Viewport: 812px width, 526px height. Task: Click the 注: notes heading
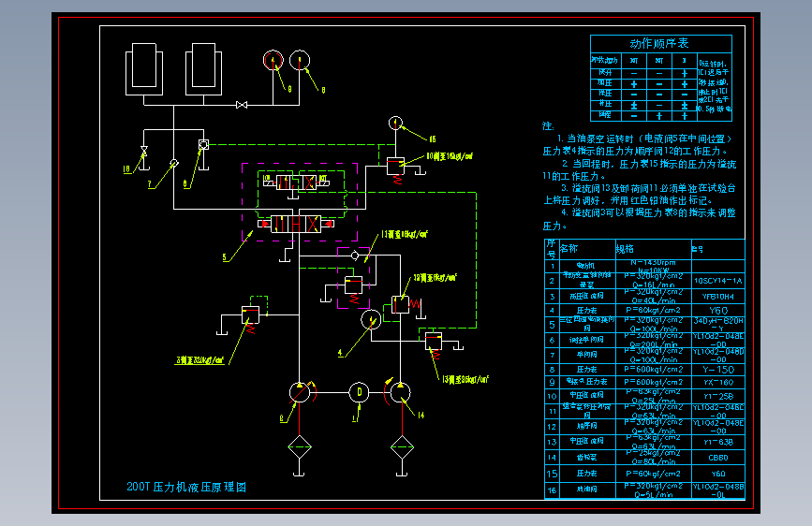(548, 126)
